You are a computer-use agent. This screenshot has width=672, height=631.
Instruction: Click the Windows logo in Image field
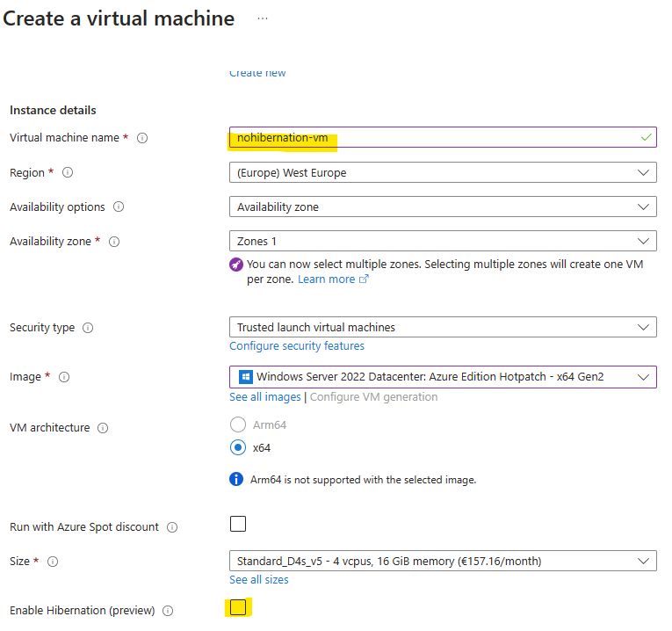pyautogui.click(x=246, y=377)
